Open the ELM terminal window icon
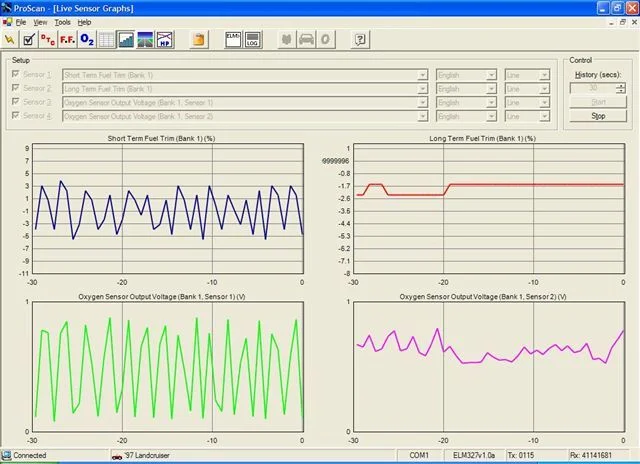This screenshot has height=464, width=640. pyautogui.click(x=233, y=40)
